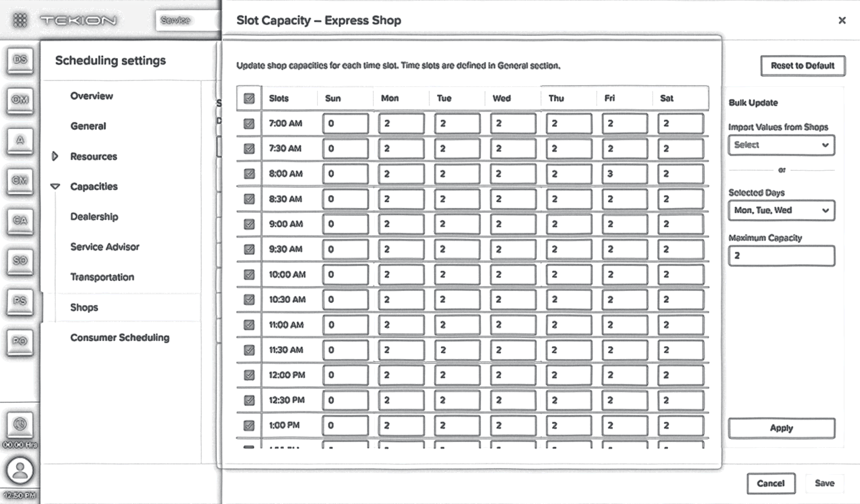
Task: Open Transportation capacities
Action: tap(102, 277)
